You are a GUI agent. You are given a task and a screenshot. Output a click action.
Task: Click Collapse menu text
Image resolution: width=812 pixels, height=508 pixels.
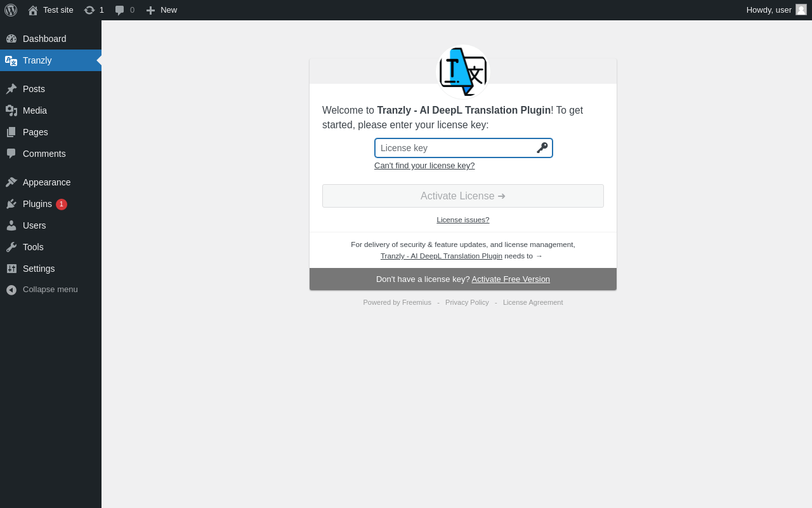(x=50, y=290)
